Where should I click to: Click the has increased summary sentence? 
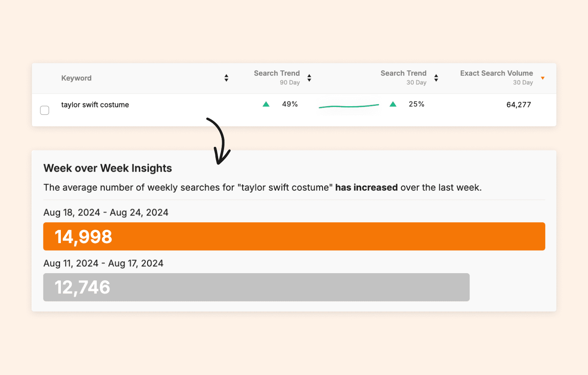[x=262, y=187]
